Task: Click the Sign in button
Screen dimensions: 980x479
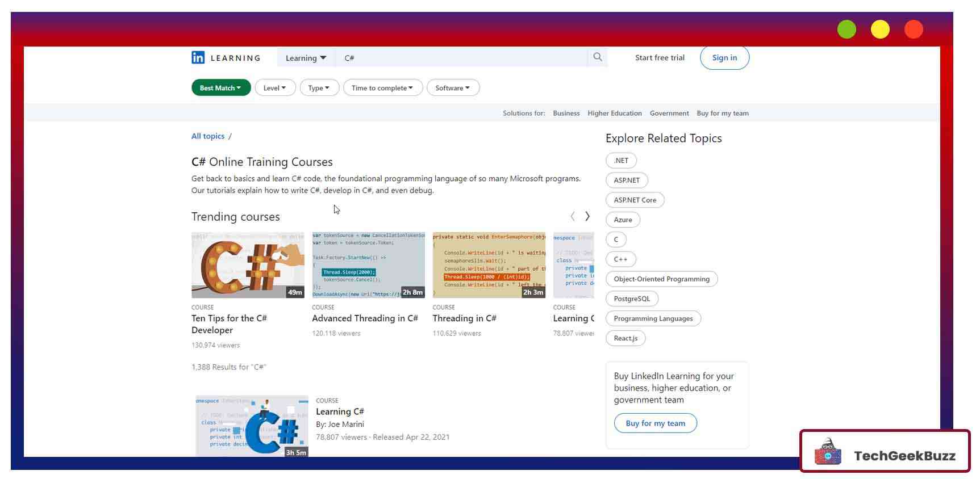Action: click(x=724, y=58)
